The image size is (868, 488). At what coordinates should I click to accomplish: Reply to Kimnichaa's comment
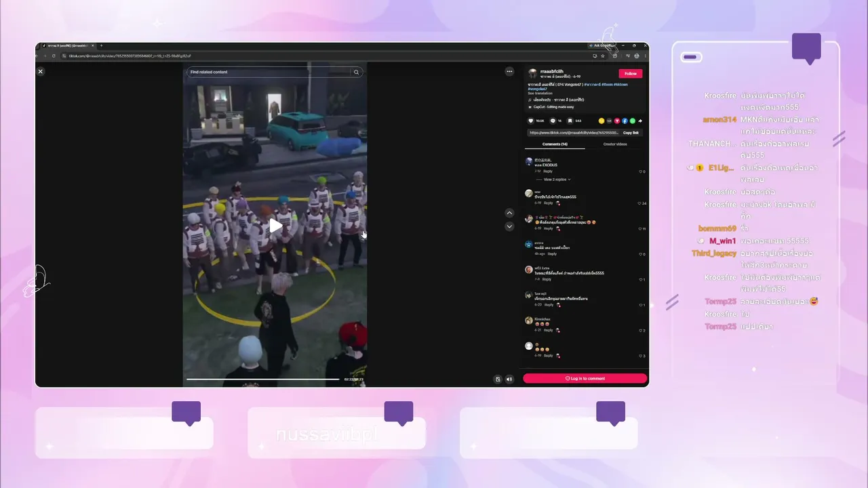click(548, 330)
